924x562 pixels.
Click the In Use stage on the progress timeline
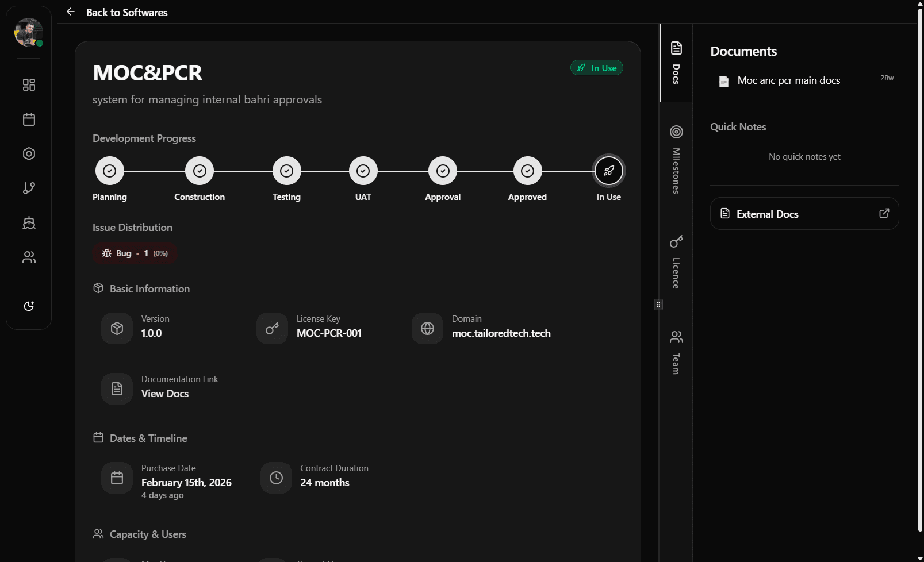[608, 171]
